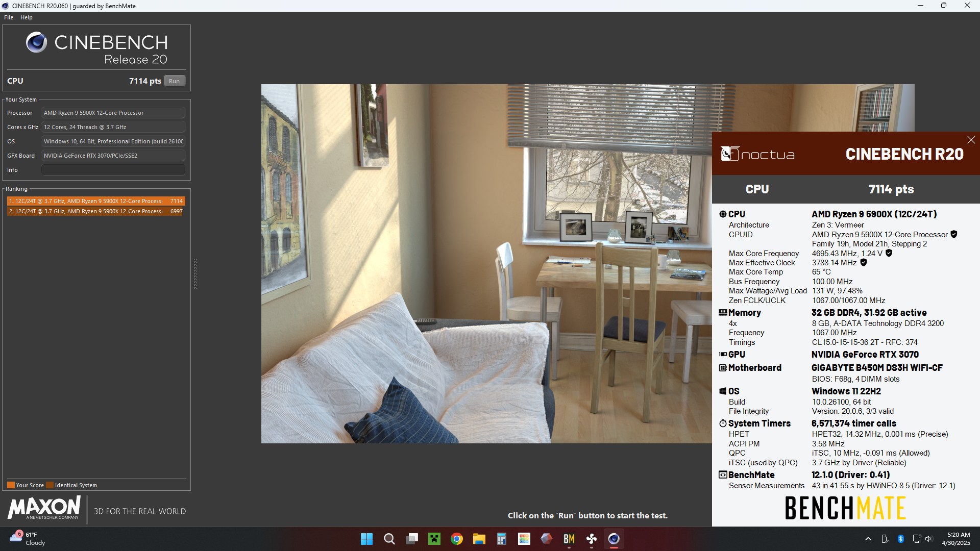Click the GIGABYTE B450M DS3H WIFI-CF text
980x551 pixels.
(x=877, y=368)
